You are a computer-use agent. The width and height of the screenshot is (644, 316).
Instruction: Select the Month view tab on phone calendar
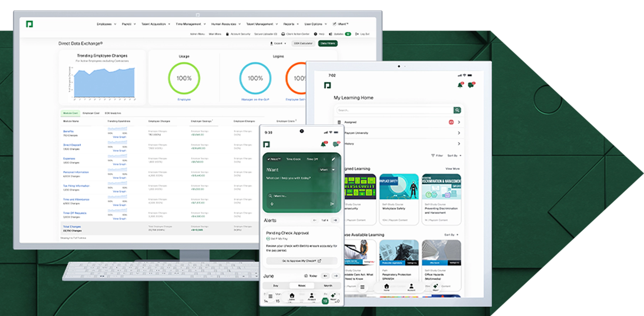328,286
